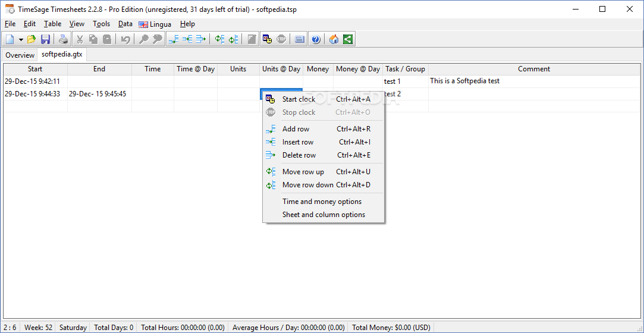Click the Stop sign icon in toolbar
This screenshot has width=644, height=333.
coord(281,39)
